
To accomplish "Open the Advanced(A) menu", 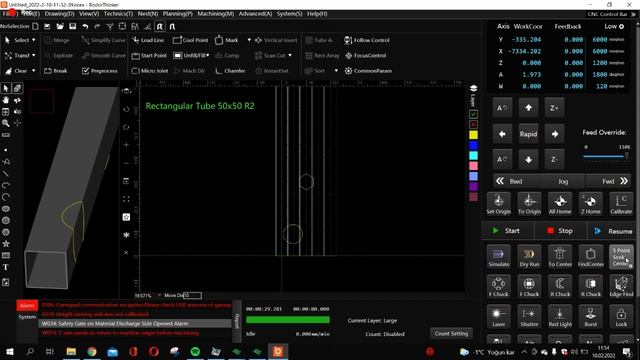I will [x=256, y=14].
